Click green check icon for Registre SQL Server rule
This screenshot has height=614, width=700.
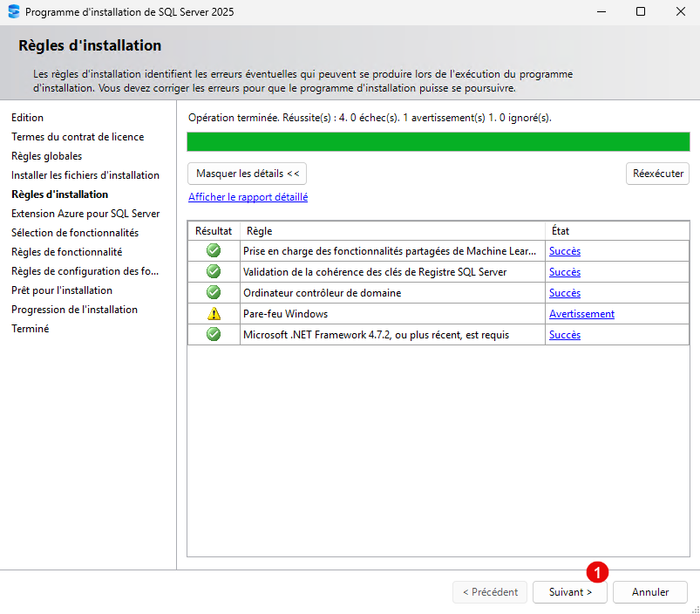click(214, 271)
